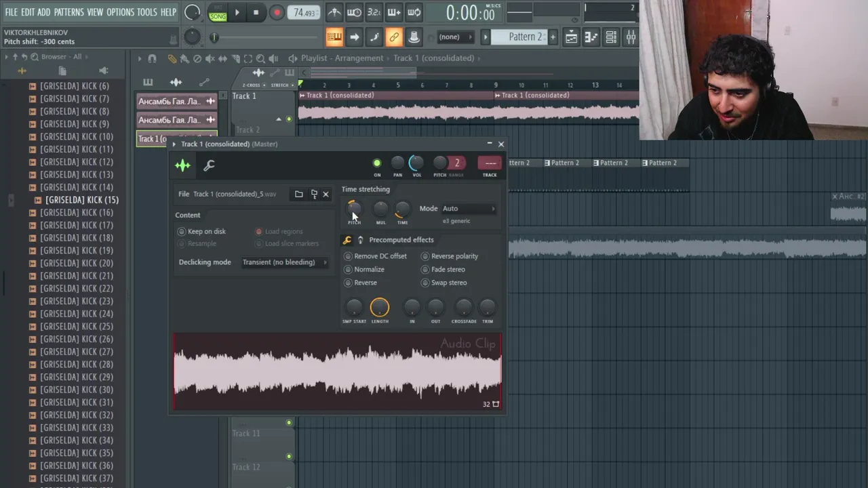Screen dimensions: 868x488
Task: Enable Swap stereo
Action: [444, 283]
